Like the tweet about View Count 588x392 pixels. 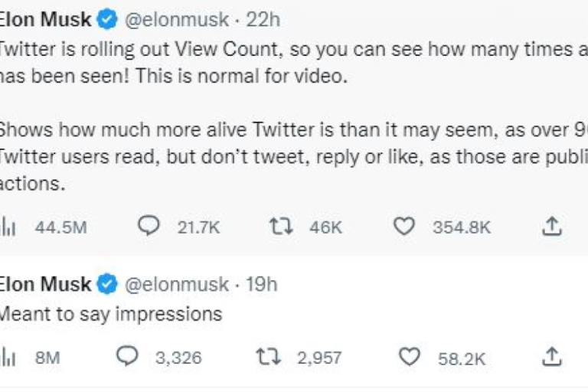(403, 226)
